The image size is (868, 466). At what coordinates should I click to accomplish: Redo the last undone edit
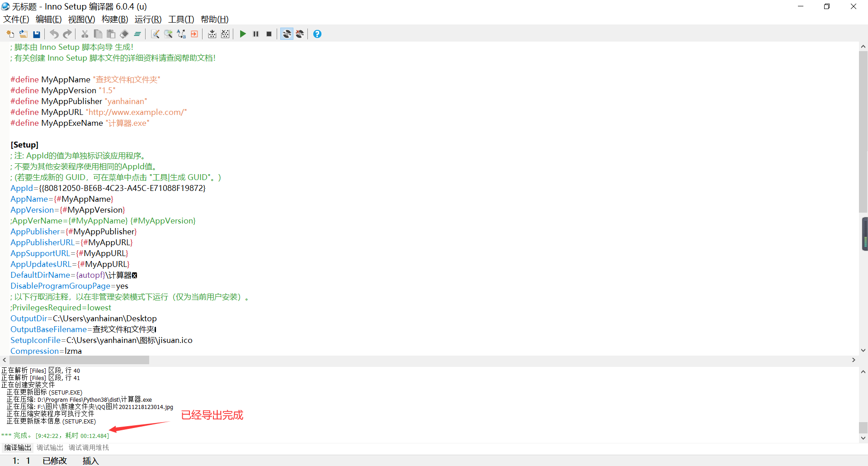(67, 34)
